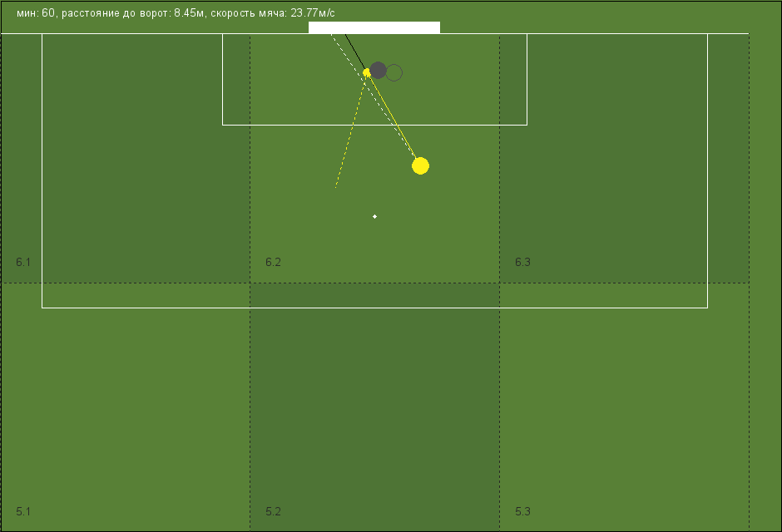This screenshot has width=782, height=532.
Task: Select the zone label 6.2
Action: point(273,262)
